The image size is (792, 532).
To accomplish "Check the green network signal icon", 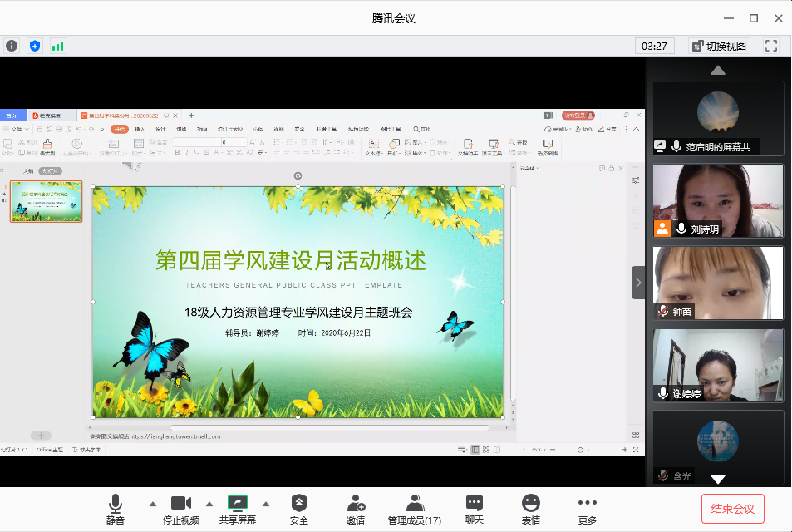I will pyautogui.click(x=57, y=46).
